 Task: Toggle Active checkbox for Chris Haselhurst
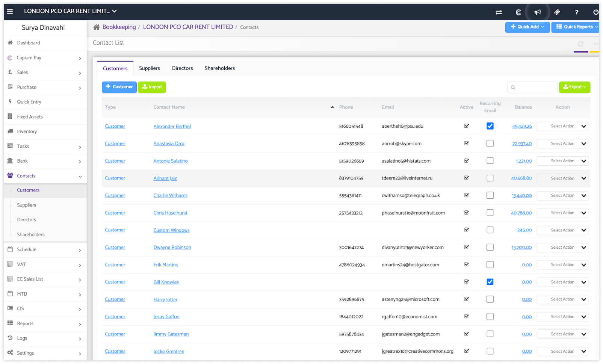pyautogui.click(x=466, y=213)
